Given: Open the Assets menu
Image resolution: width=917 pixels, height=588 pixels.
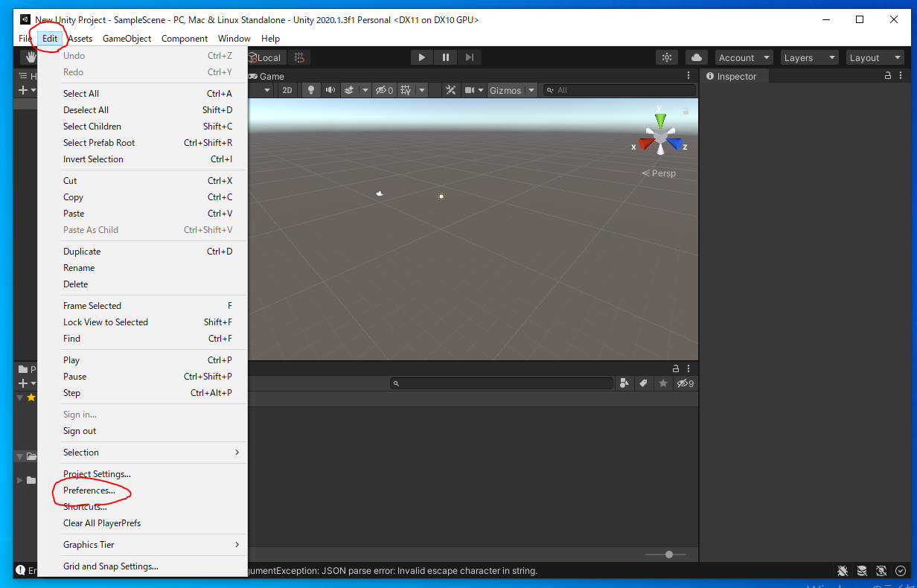Looking at the screenshot, I should coord(80,39).
